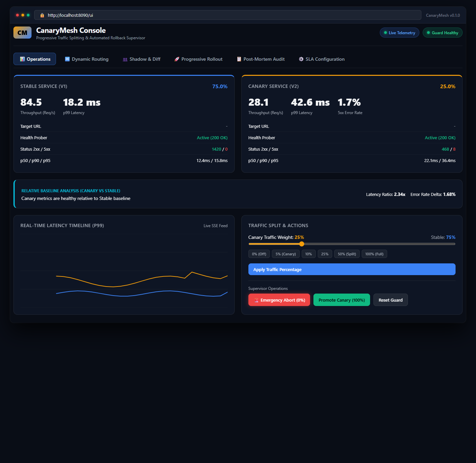
Task: Click the Shadow & Diff people icon
Action: pyautogui.click(x=125, y=59)
